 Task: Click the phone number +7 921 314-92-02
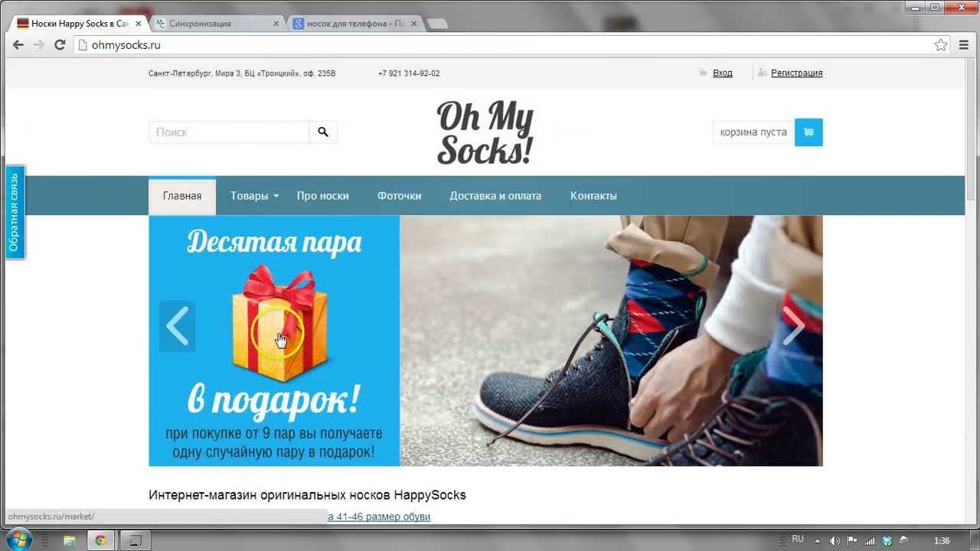(x=409, y=73)
